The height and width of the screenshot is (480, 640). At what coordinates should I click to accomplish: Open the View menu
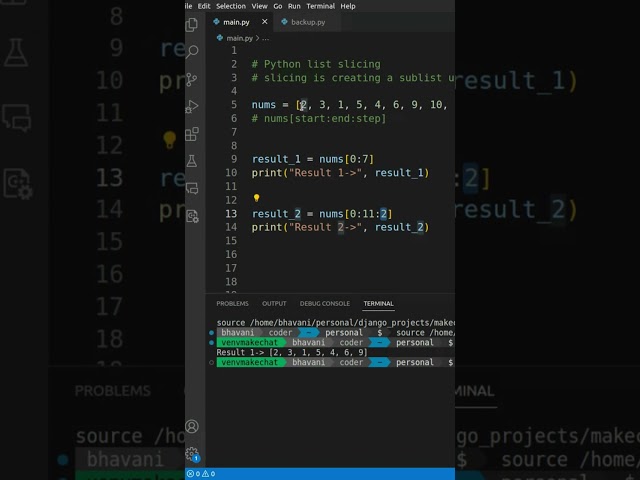pos(260,6)
